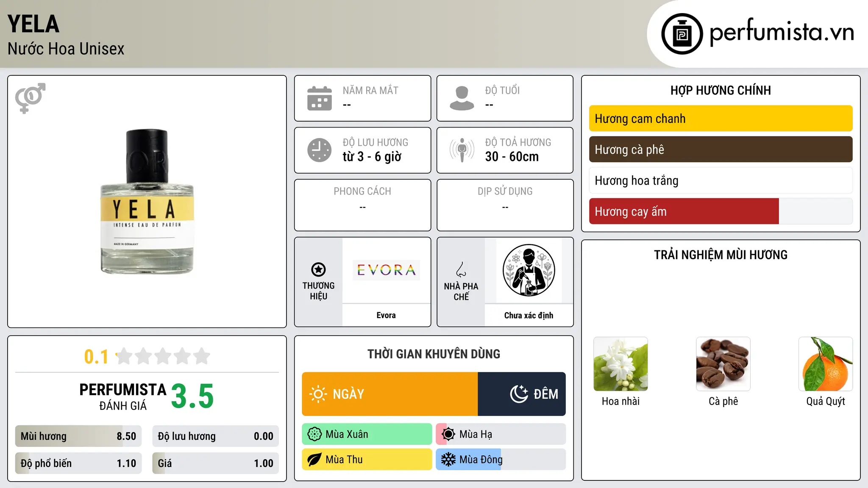Click the perfumista.vn site name text
Viewport: 868px width, 488px height.
click(x=782, y=33)
